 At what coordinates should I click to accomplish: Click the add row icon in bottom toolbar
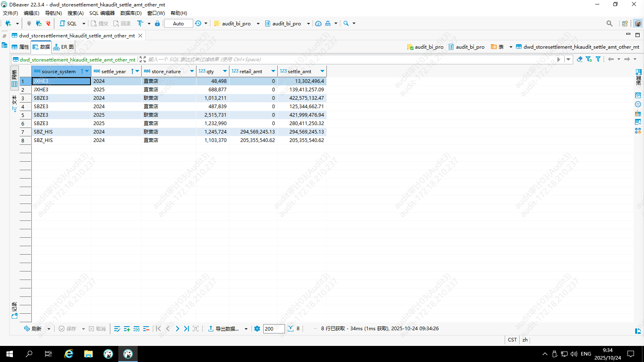[x=127, y=329]
